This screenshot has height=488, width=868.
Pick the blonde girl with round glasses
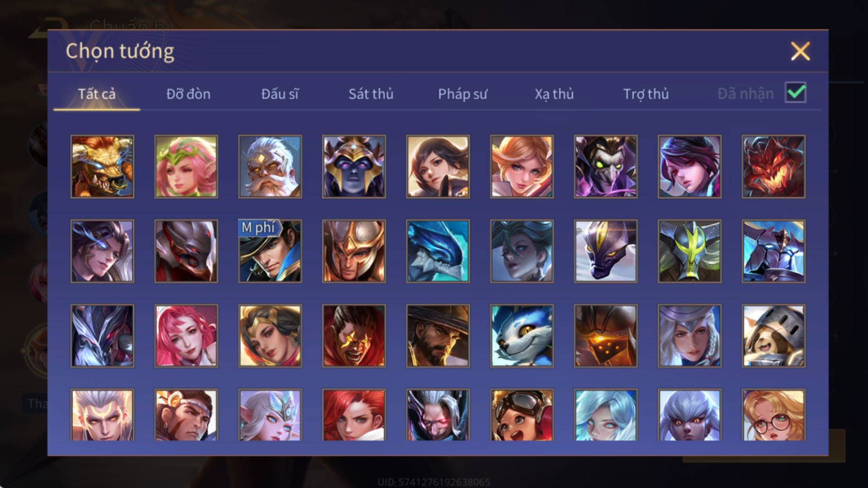(774, 415)
